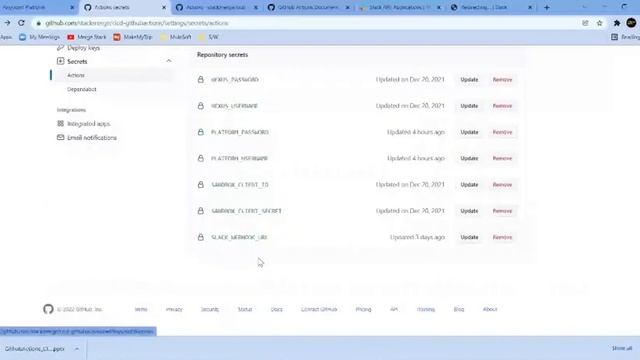
Task: Remove the SLACK_WEBHOOK_URL secret
Action: point(502,237)
